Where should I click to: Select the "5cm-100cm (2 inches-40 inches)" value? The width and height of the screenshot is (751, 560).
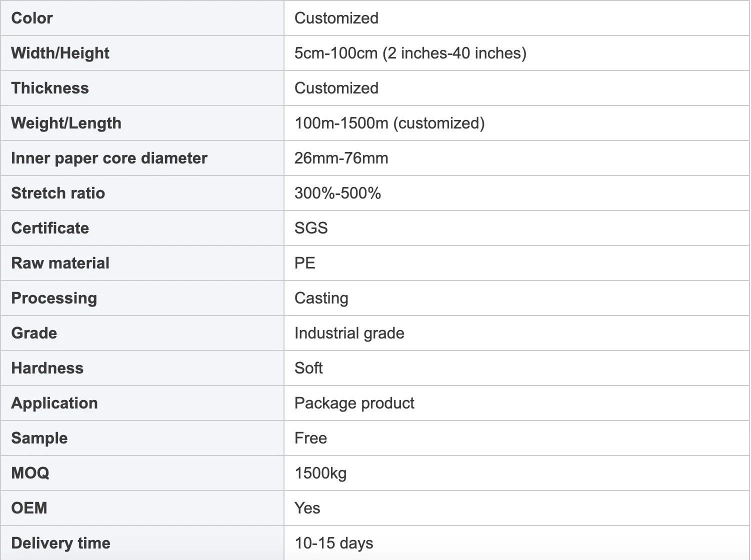coord(410,53)
